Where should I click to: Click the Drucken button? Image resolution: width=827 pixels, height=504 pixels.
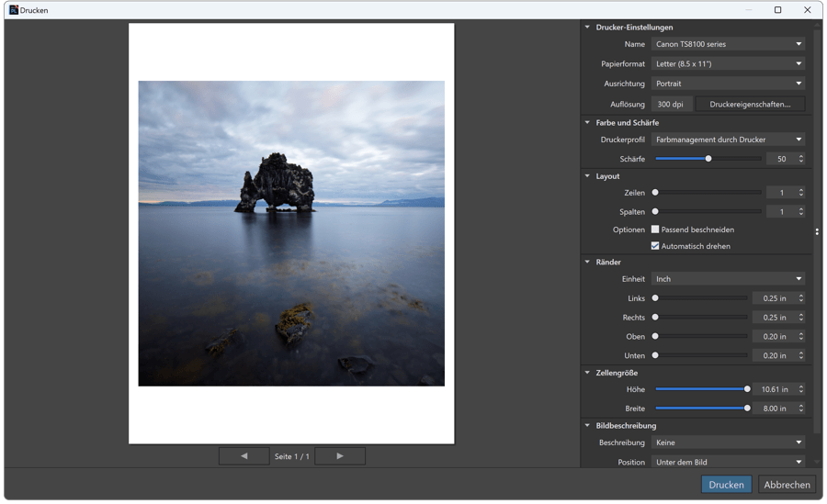(726, 485)
